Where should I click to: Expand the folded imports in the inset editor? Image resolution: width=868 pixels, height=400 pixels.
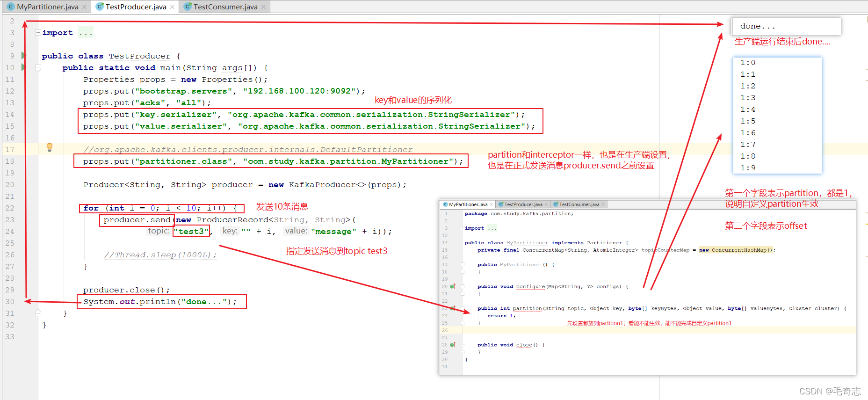click(463, 228)
